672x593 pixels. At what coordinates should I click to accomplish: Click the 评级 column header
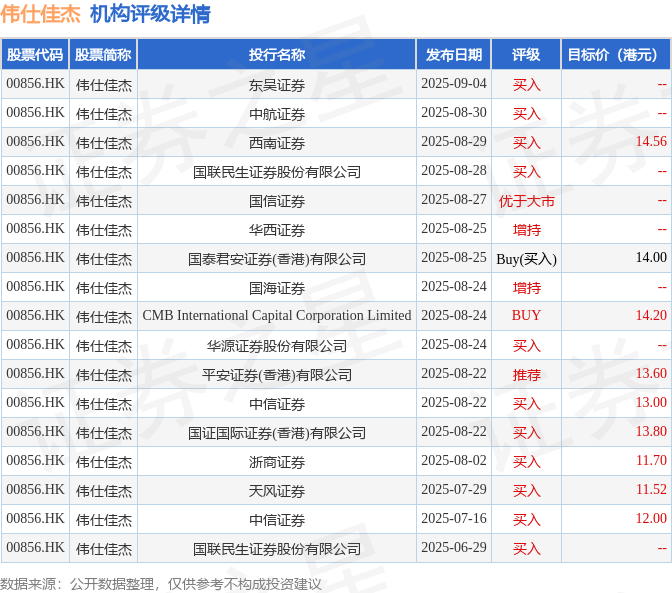point(526,54)
